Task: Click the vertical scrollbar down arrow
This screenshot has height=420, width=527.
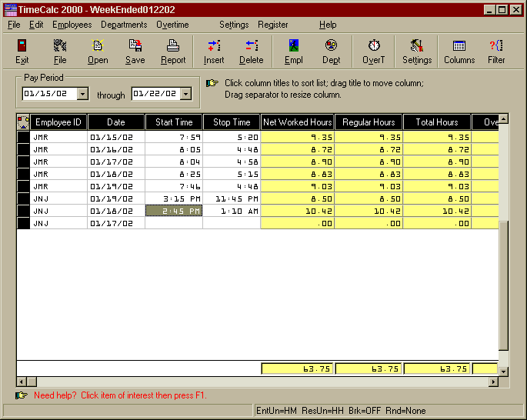Action: pyautogui.click(x=503, y=372)
